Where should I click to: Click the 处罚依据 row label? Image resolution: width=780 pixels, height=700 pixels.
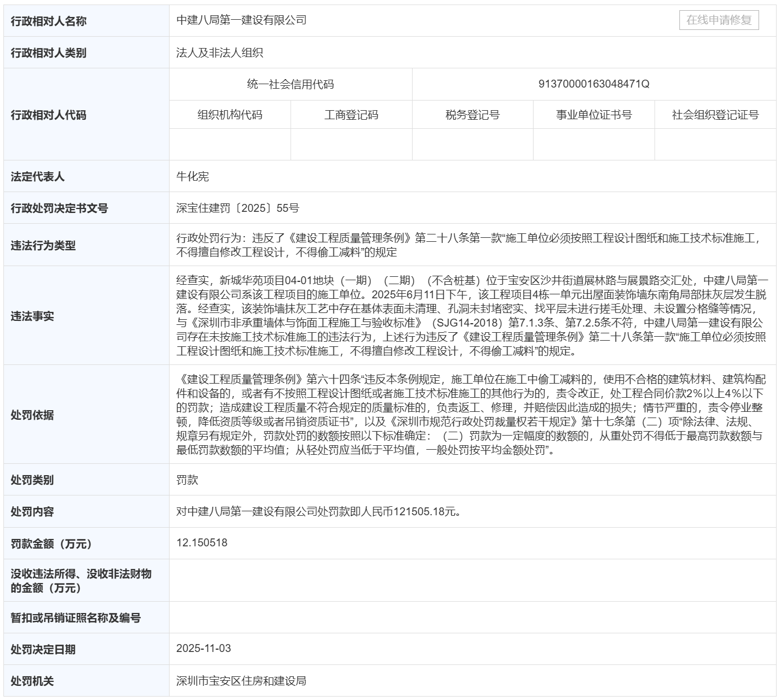point(32,415)
